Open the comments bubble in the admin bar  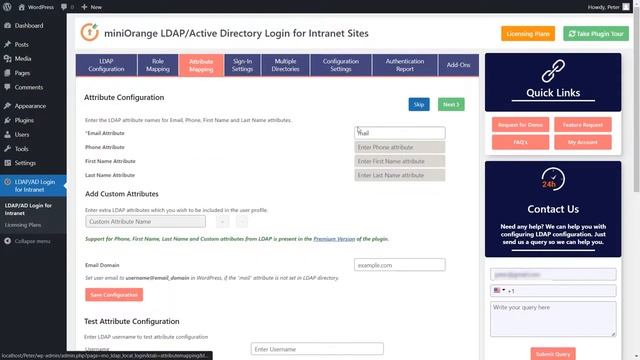67,7
